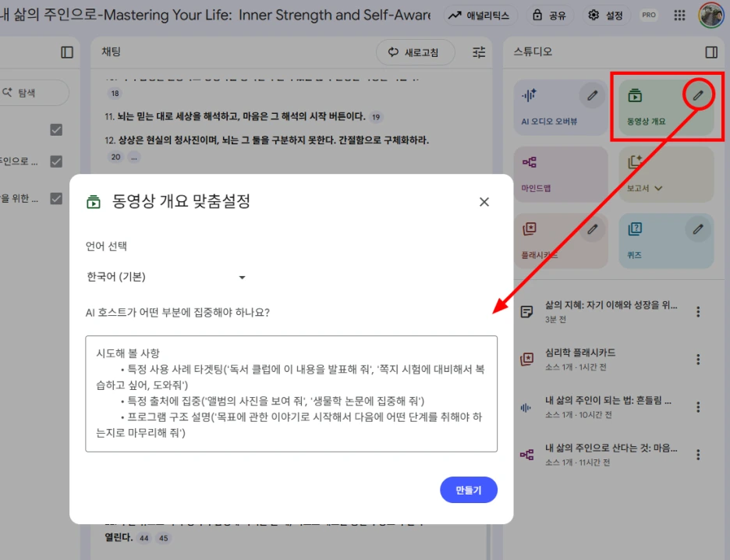Expand 보고서 dropdown chevron
Image resolution: width=730 pixels, height=560 pixels.
[658, 189]
